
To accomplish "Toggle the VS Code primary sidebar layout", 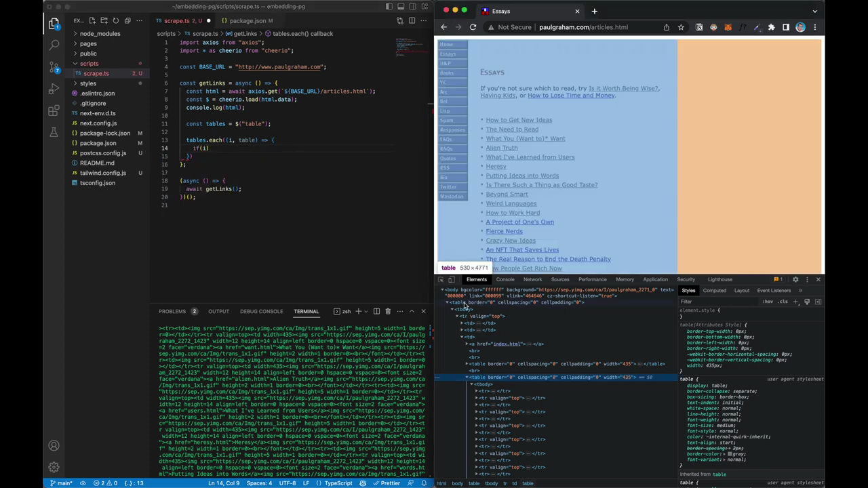I will [x=389, y=6].
